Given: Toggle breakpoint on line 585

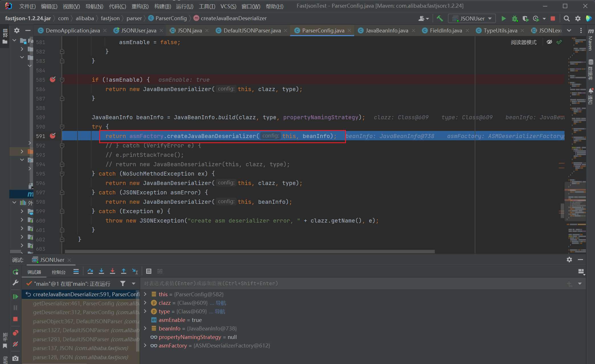Looking at the screenshot, I should tap(53, 80).
